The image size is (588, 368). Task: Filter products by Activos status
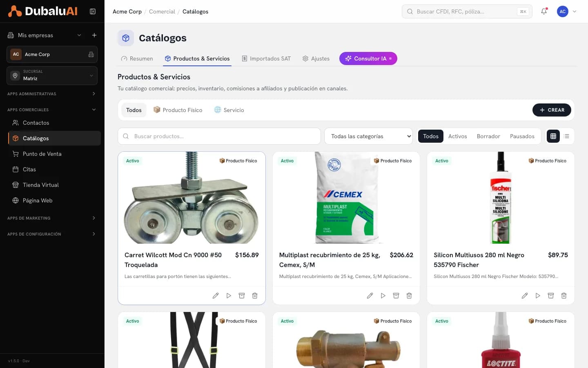[x=457, y=136]
